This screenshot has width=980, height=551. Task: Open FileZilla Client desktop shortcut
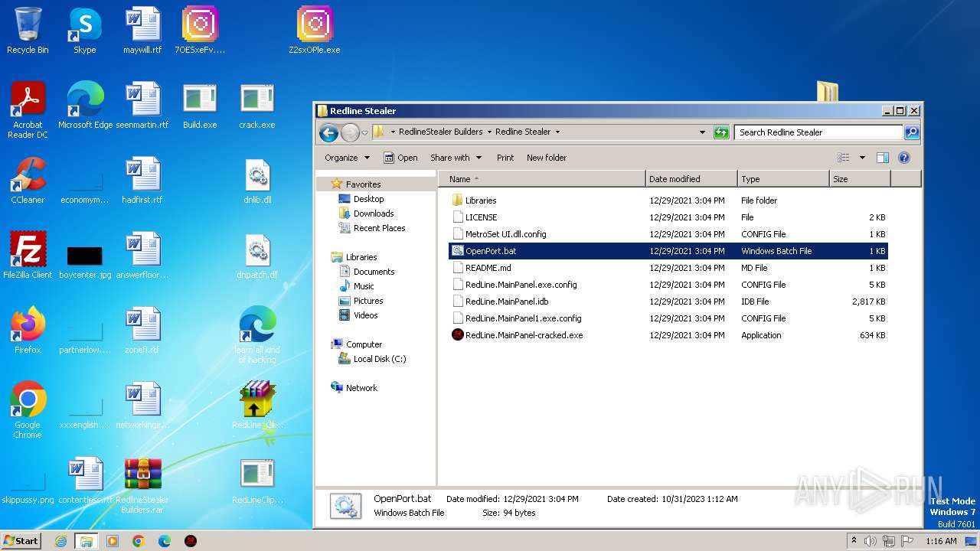coord(28,256)
